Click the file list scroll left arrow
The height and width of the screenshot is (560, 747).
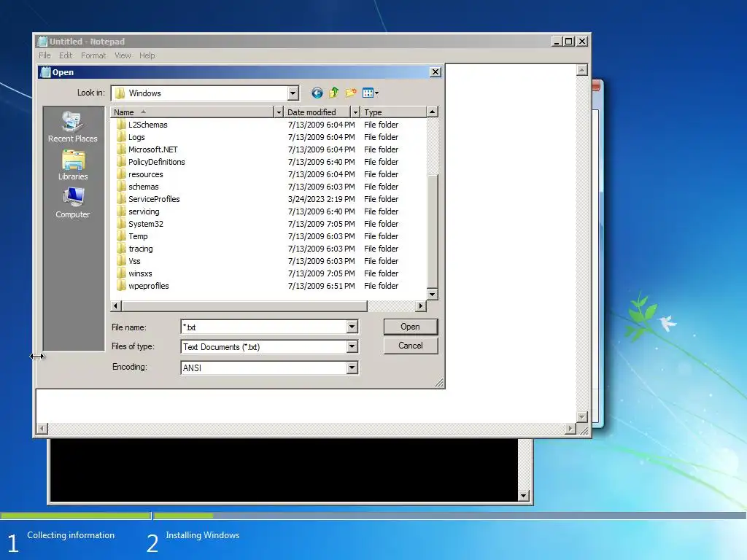[x=116, y=306]
